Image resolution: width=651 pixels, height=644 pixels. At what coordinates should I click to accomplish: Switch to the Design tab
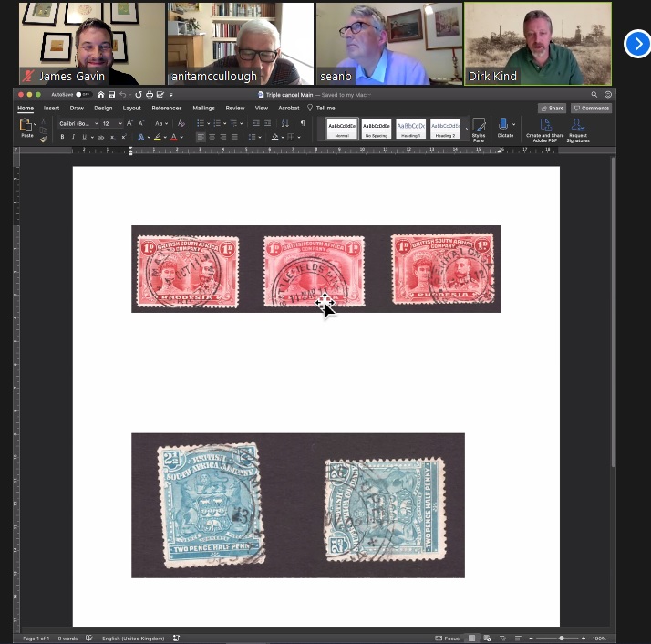(103, 108)
